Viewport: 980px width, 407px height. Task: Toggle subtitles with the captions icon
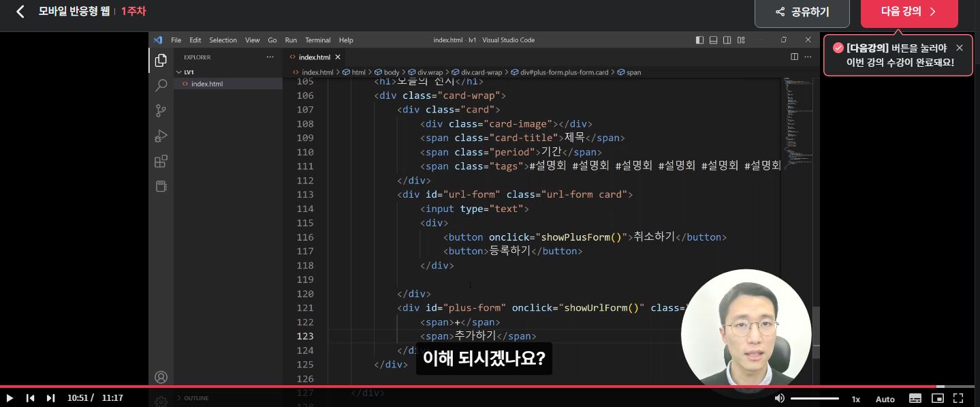click(x=915, y=398)
